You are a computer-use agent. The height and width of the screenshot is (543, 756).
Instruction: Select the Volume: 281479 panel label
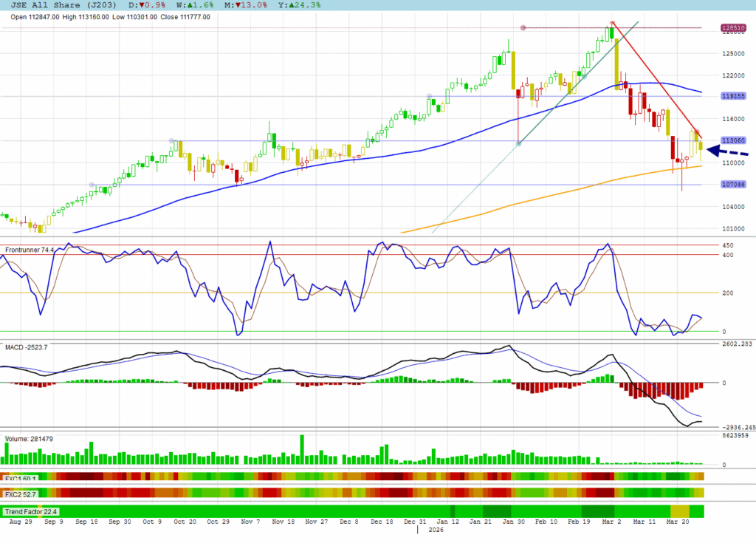29,439
